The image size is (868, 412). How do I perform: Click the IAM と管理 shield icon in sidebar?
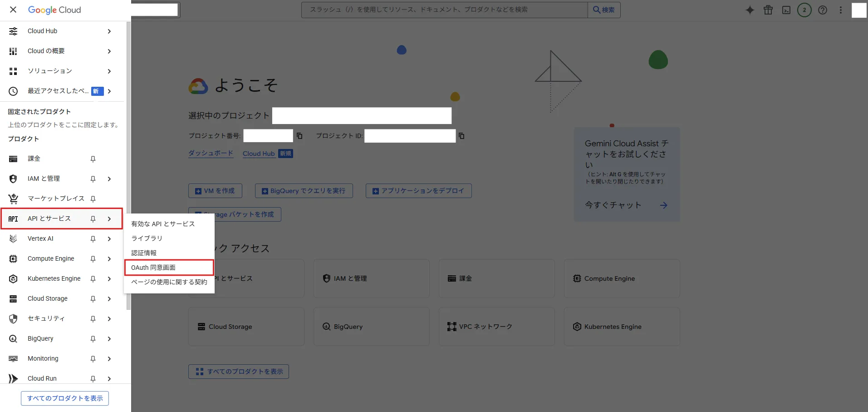pyautogui.click(x=13, y=179)
